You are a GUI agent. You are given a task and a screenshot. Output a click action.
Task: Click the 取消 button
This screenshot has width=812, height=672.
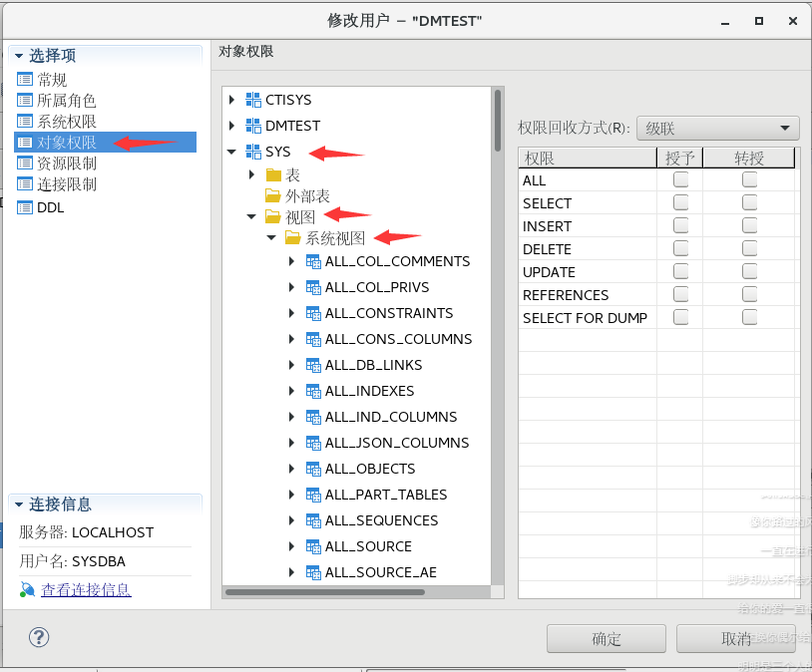[x=736, y=639]
